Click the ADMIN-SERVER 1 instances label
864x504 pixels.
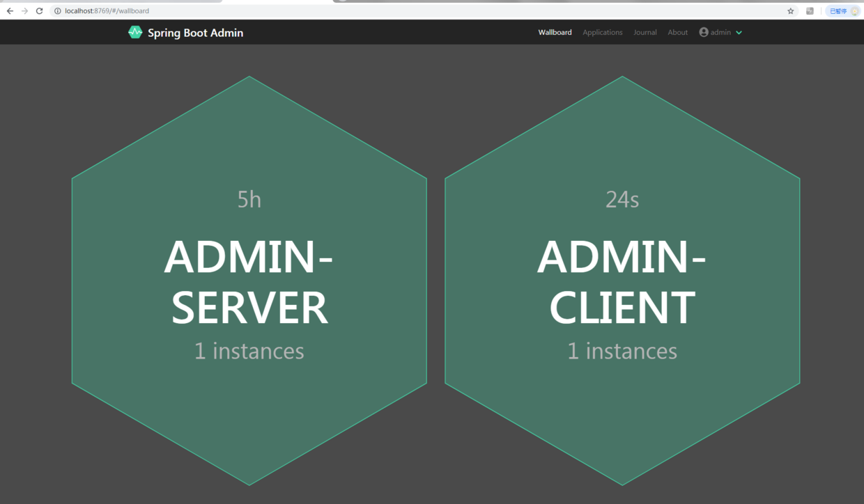click(249, 351)
